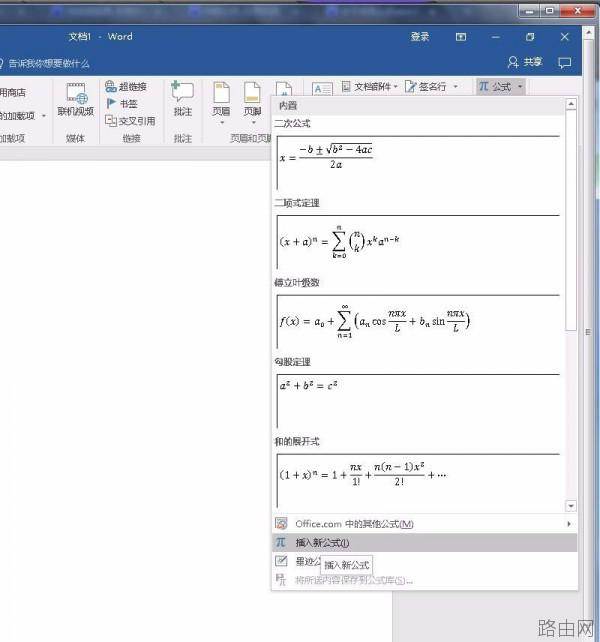
Task: Insert a comment with 批注 icon
Action: tap(183, 99)
